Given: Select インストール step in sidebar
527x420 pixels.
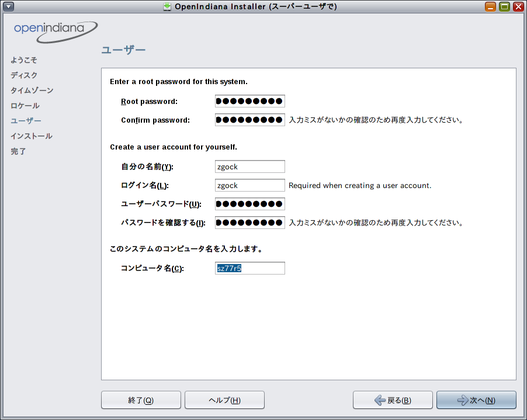Looking at the screenshot, I should (31, 136).
